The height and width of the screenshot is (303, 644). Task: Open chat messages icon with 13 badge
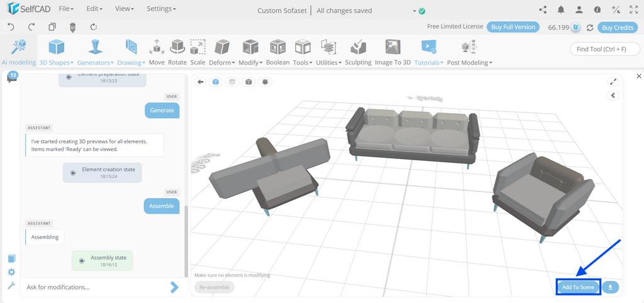point(12,77)
